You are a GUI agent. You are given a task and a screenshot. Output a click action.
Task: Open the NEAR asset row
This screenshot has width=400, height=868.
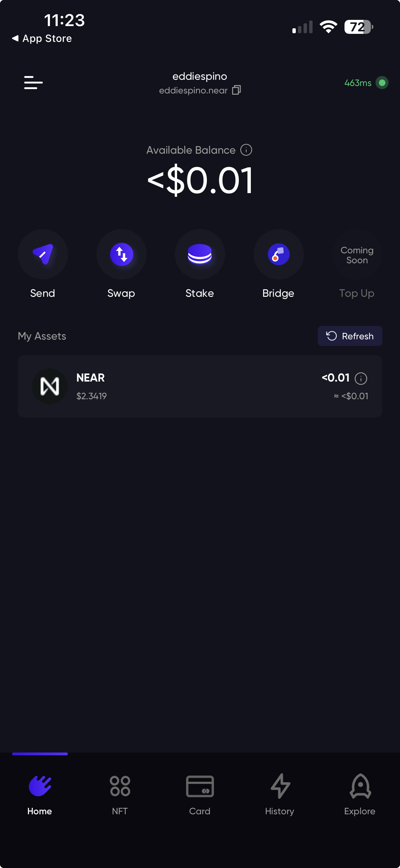point(200,386)
